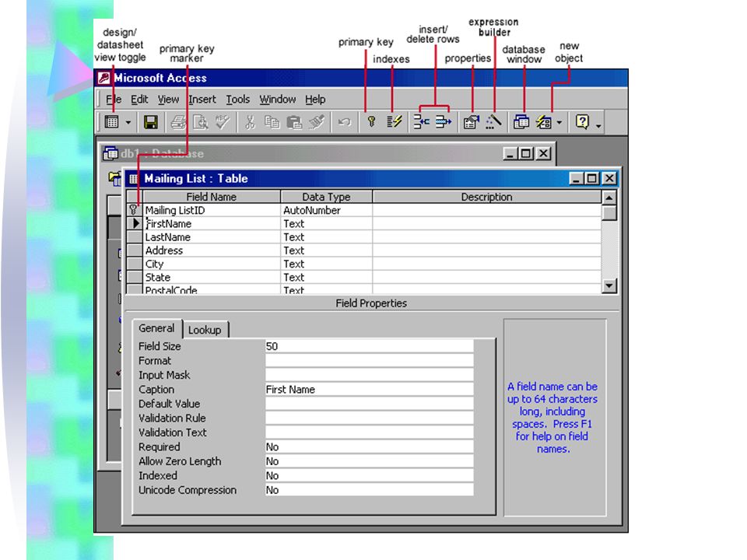Click the AutoNumber data type cell
747x560 pixels.
pos(326,211)
